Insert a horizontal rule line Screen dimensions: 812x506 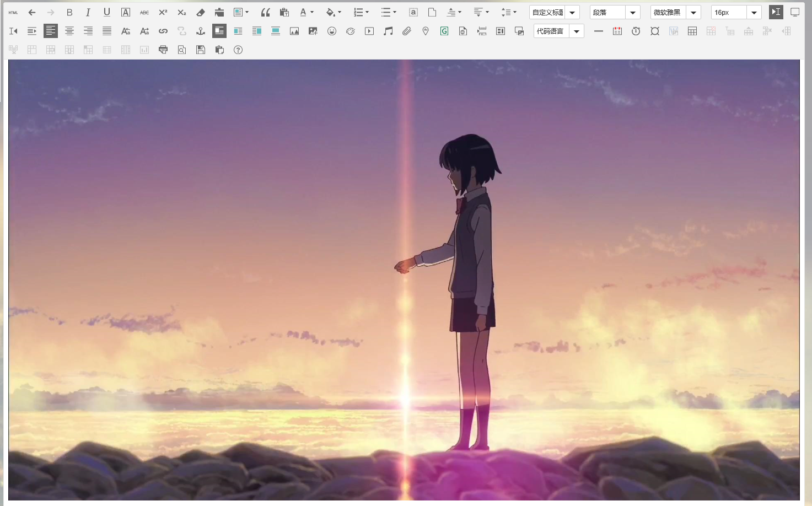pyautogui.click(x=599, y=31)
